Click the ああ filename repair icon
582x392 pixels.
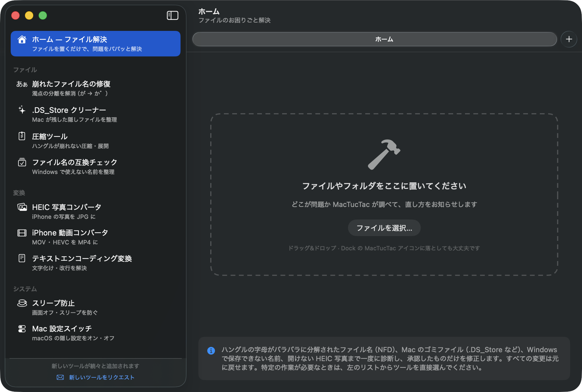point(22,84)
